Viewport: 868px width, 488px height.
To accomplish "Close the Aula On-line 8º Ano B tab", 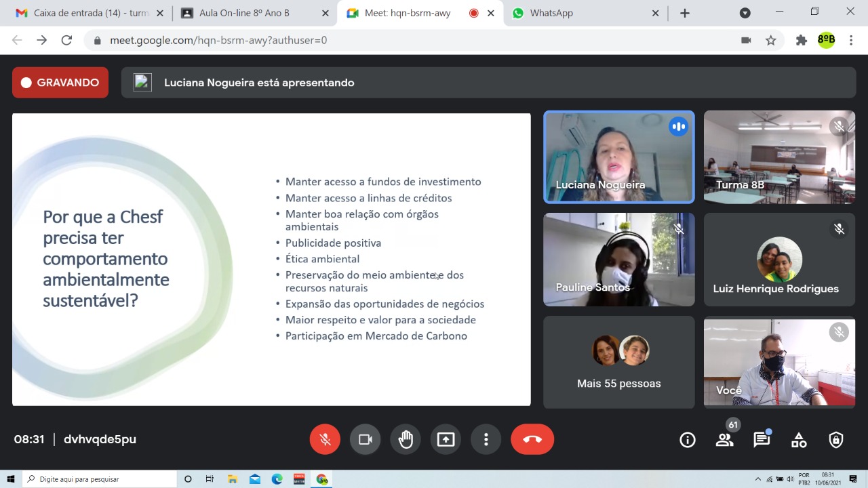I will [325, 13].
